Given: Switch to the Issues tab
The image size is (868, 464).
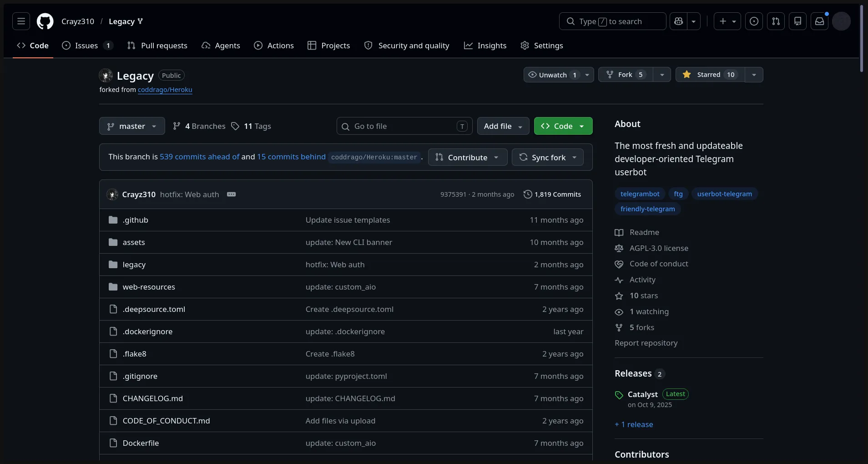Looking at the screenshot, I should pyautogui.click(x=87, y=46).
